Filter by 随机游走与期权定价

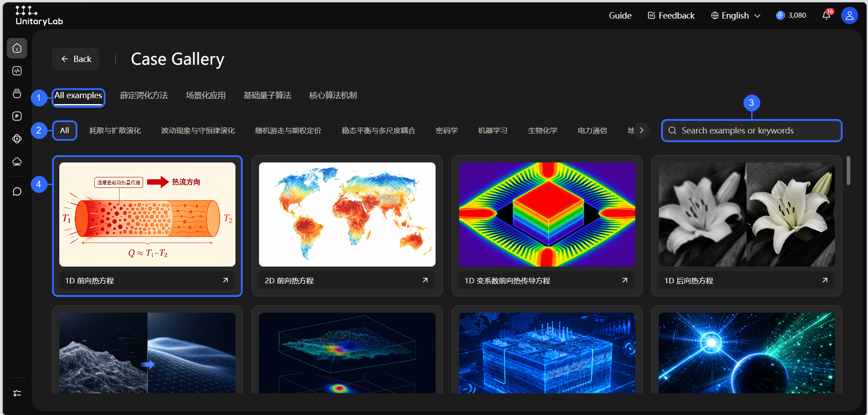pyautogui.click(x=288, y=131)
